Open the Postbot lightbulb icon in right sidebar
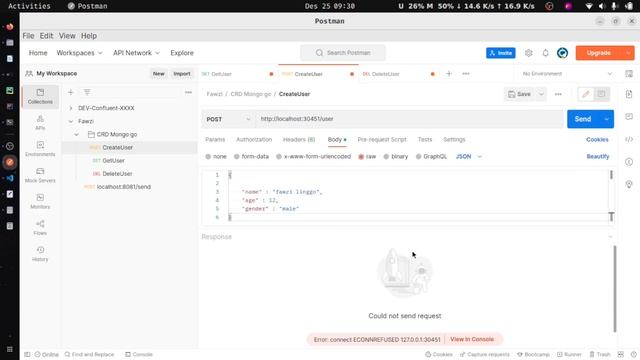The height and width of the screenshot is (360, 640). coord(629,184)
